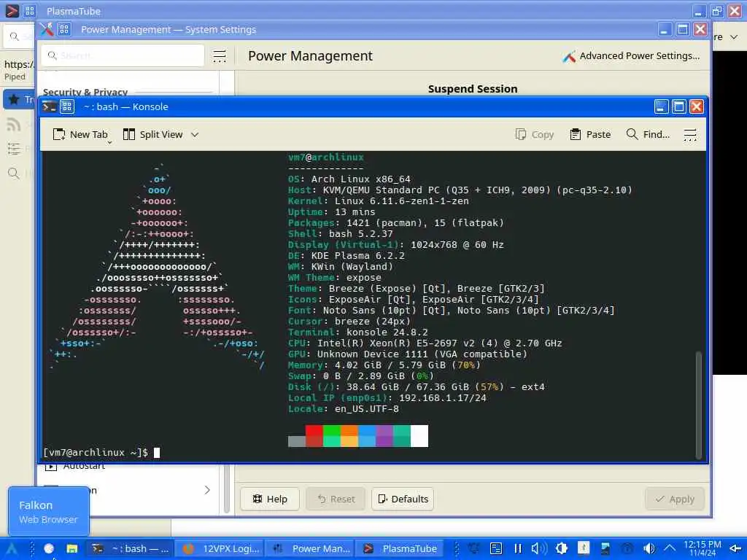This screenshot has width=747, height=560.
Task: Open the Konsole hamburger menu
Action: click(x=690, y=135)
